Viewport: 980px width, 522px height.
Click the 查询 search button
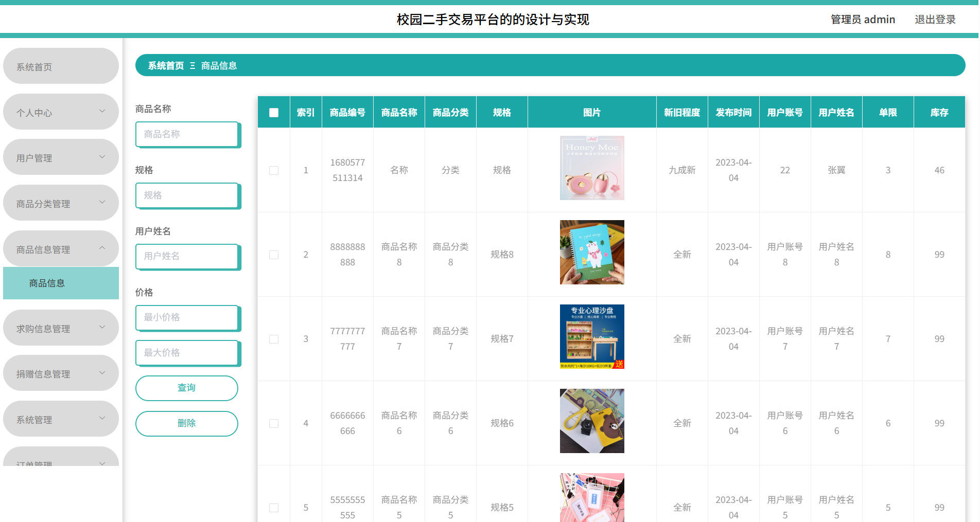point(186,388)
